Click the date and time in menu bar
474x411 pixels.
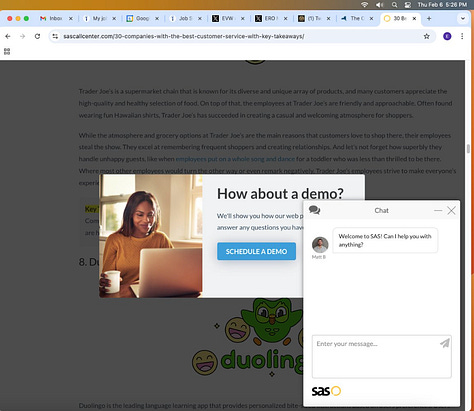click(442, 5)
